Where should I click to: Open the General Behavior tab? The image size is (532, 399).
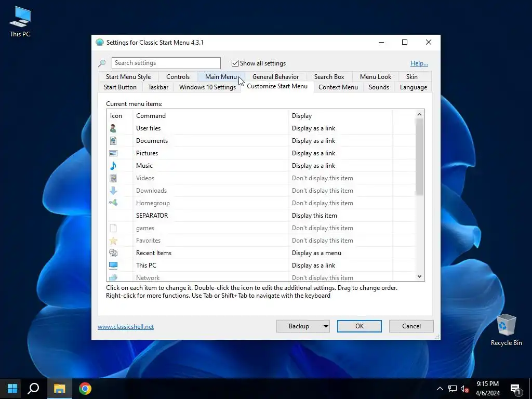tap(275, 77)
